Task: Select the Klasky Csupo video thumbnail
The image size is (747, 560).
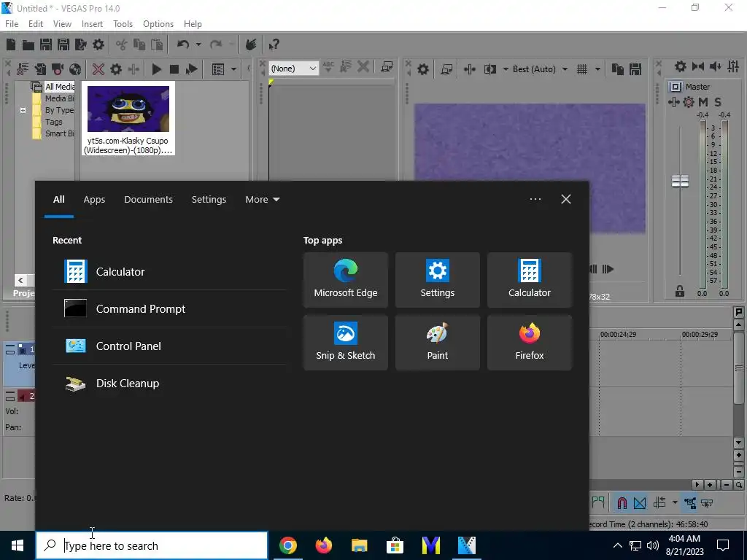Action: coord(128,118)
